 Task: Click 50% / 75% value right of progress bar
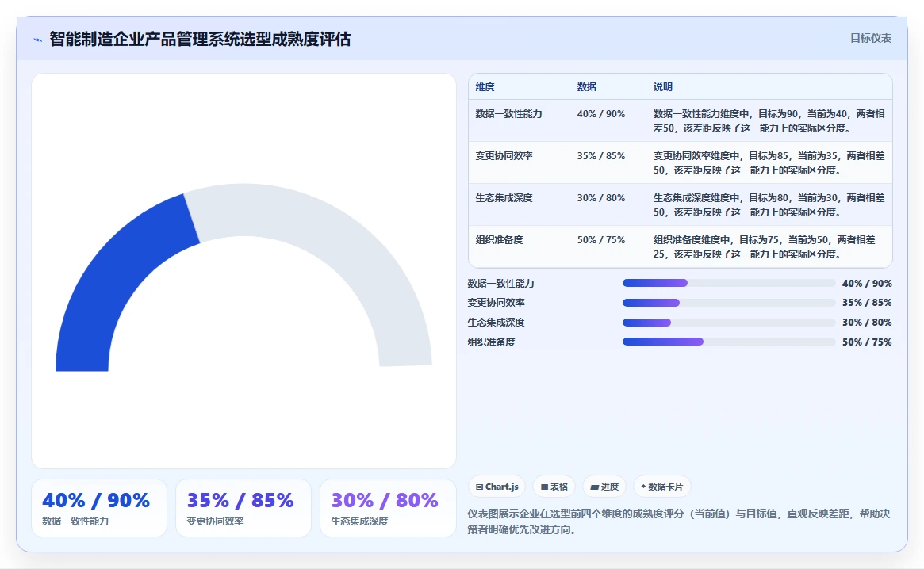click(x=867, y=342)
